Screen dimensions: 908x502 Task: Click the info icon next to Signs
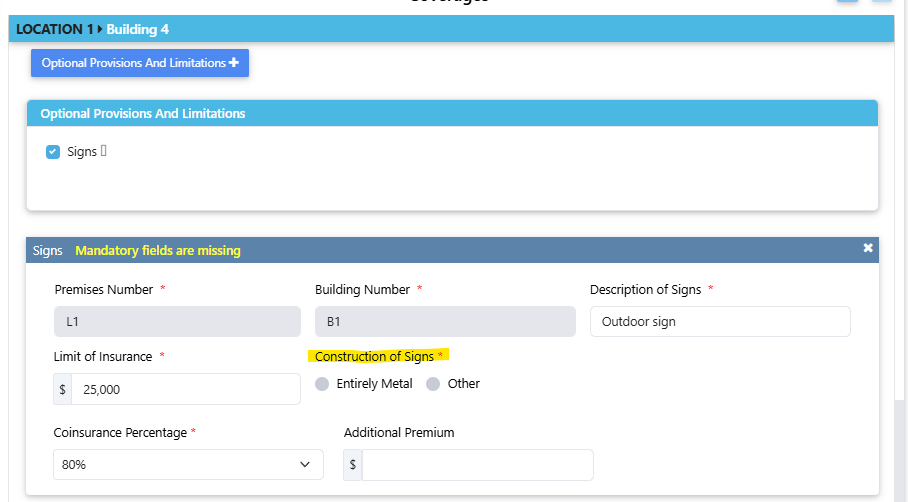click(104, 151)
